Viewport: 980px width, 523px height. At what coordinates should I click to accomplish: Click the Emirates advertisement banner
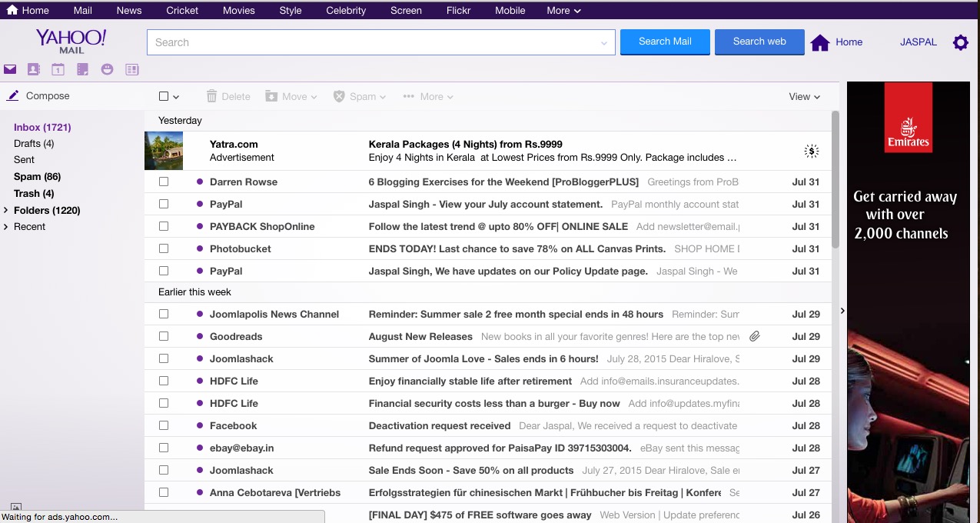tap(909, 302)
